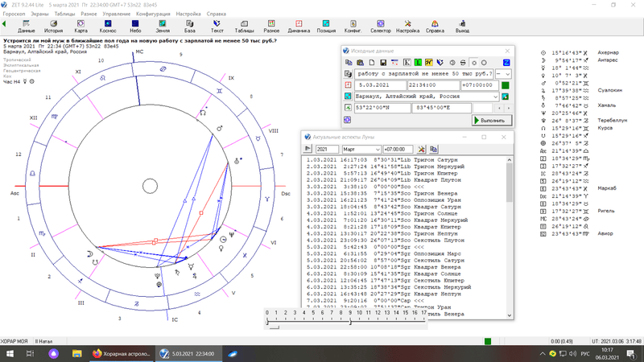Toggle the green L button in Исходные данные

point(419,62)
